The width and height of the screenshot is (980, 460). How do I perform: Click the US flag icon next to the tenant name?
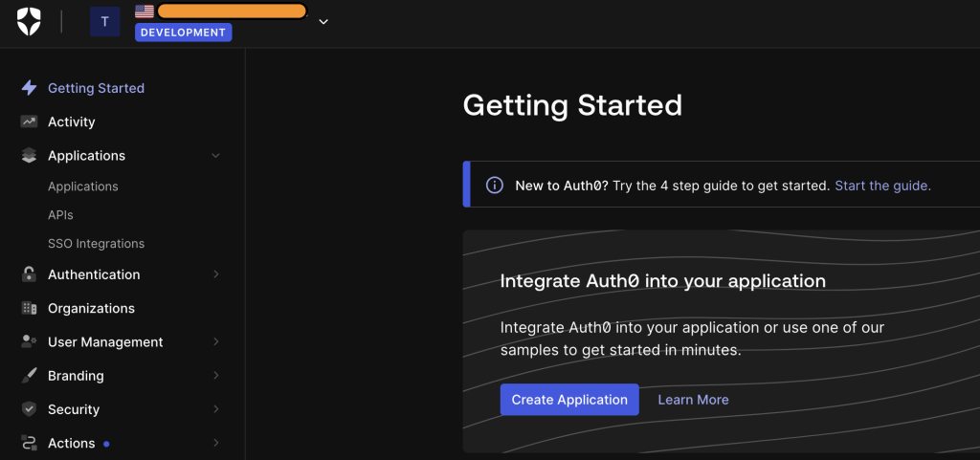point(145,11)
